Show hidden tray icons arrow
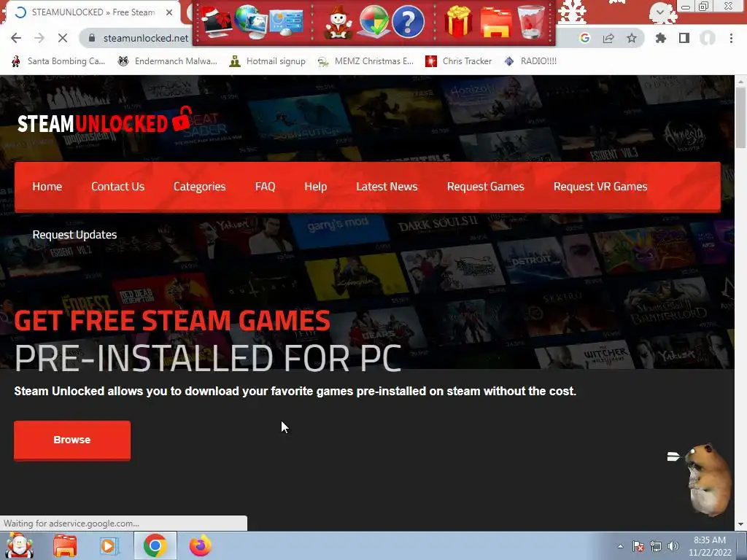This screenshot has width=747, height=560. click(620, 546)
